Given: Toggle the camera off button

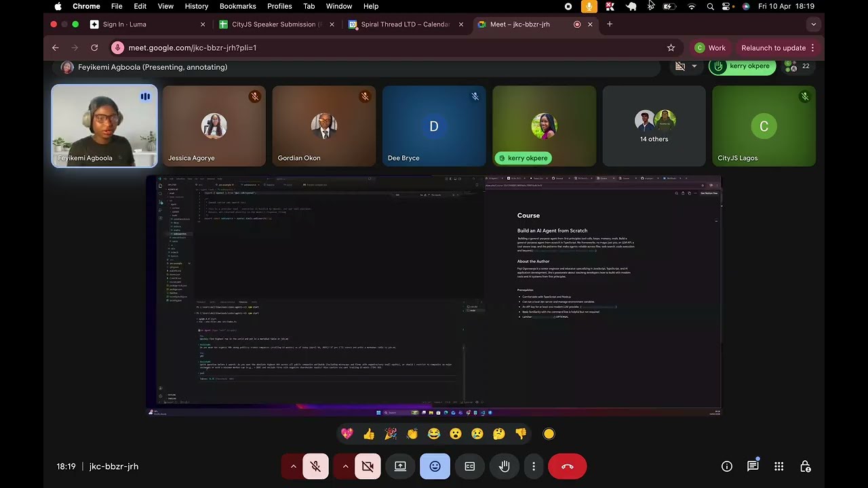Looking at the screenshot, I should (x=368, y=466).
